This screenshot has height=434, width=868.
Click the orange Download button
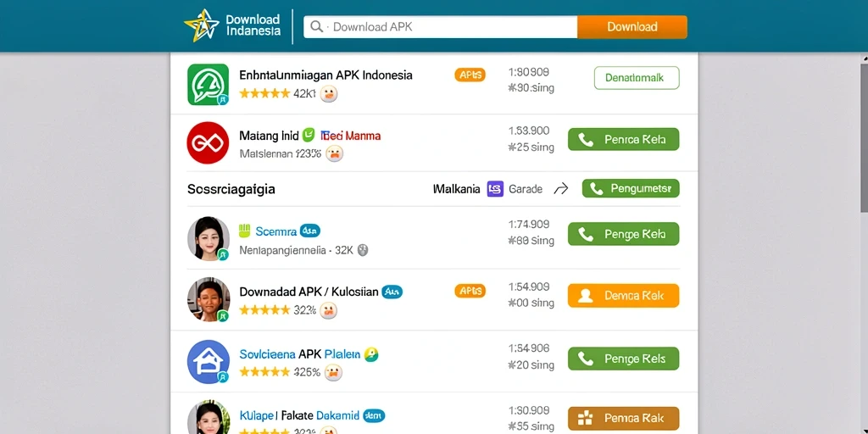point(632,26)
